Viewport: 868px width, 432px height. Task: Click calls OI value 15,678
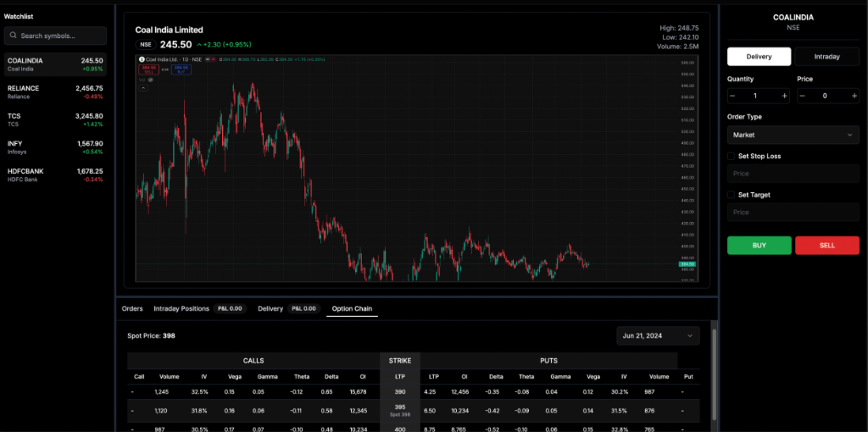(359, 391)
